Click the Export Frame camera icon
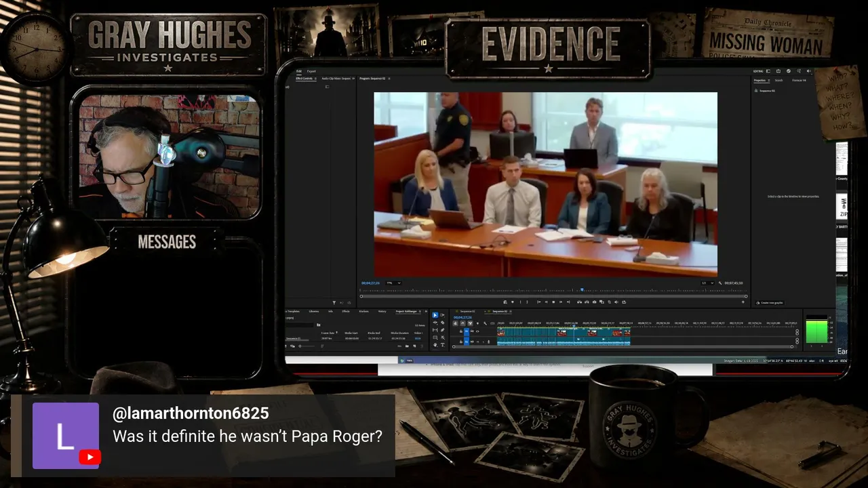The height and width of the screenshot is (488, 868). 594,302
